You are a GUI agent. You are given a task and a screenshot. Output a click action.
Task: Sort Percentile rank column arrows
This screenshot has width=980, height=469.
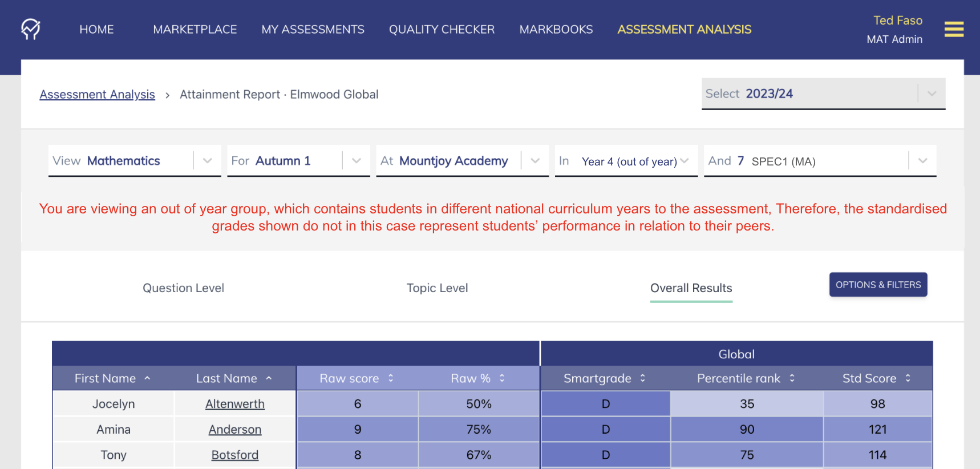[x=792, y=378]
